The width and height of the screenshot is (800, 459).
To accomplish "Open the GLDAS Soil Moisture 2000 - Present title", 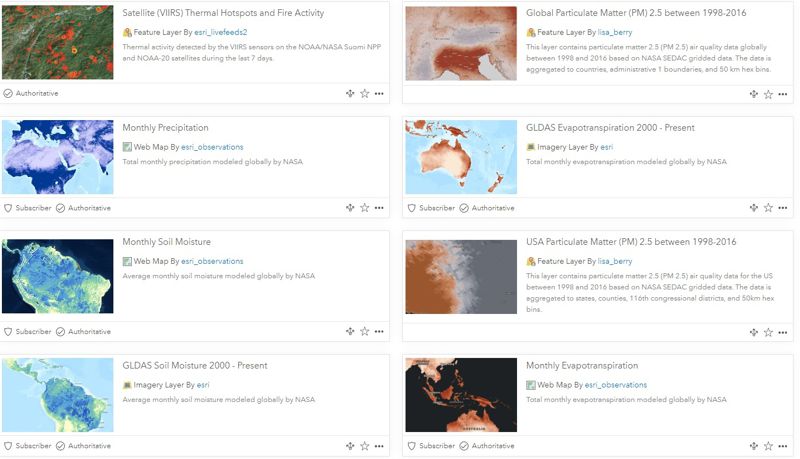I will pyautogui.click(x=195, y=366).
